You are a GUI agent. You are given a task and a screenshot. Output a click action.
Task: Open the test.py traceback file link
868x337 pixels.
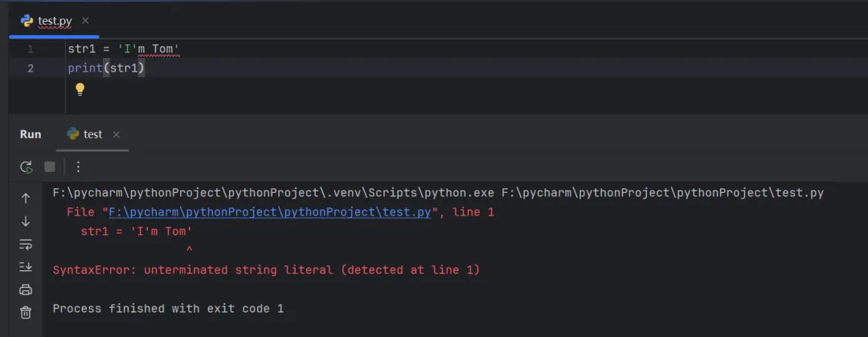pyautogui.click(x=271, y=212)
